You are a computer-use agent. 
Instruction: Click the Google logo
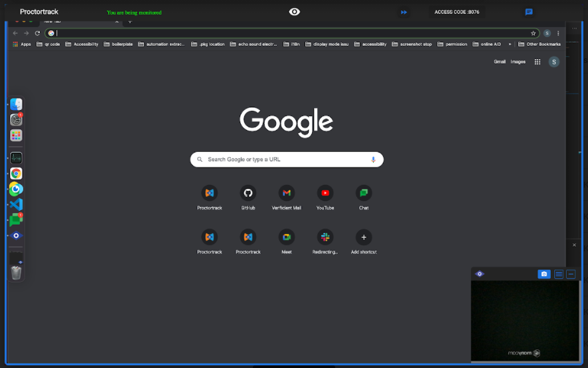coord(286,122)
